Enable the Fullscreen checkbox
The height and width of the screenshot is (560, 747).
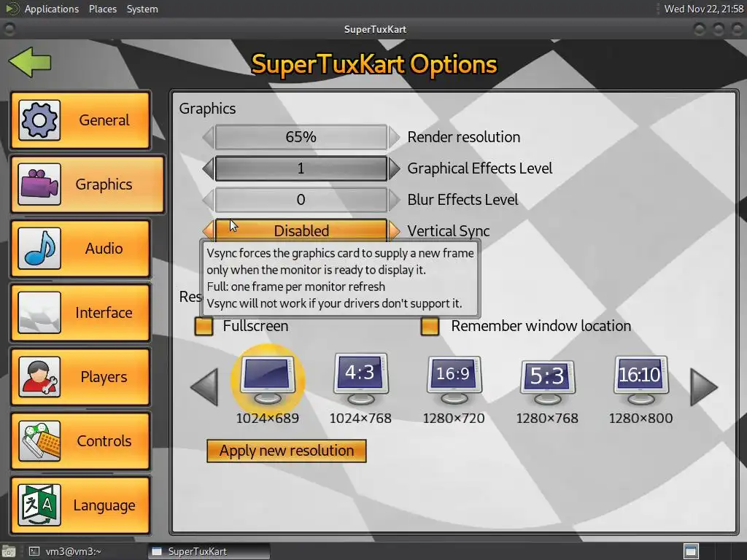(x=204, y=326)
